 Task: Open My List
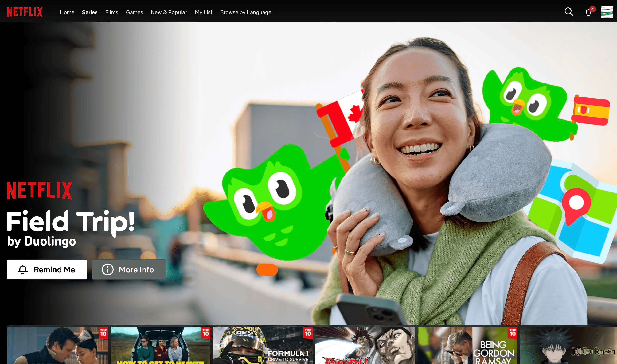point(204,12)
